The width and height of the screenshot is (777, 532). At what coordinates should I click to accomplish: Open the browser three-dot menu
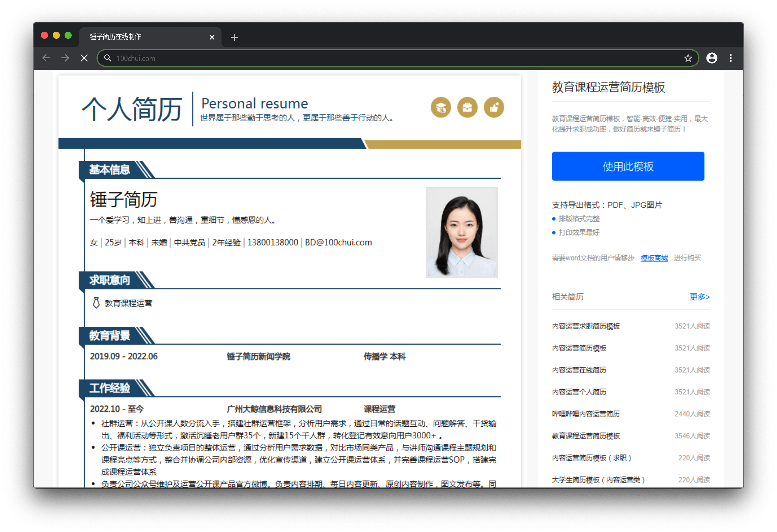point(731,58)
